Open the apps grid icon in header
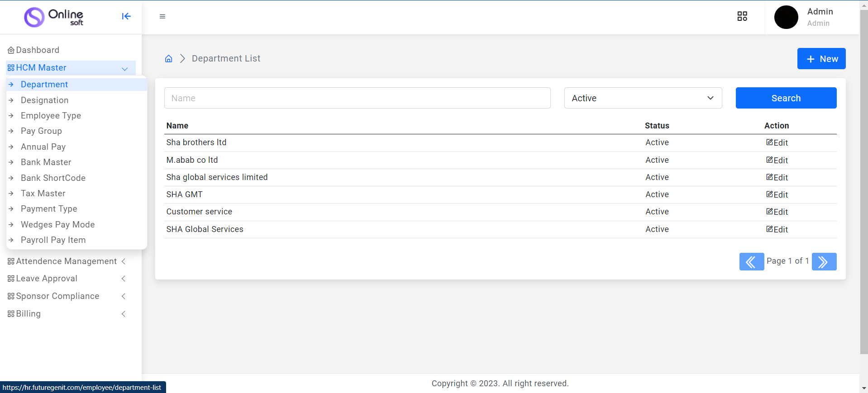This screenshot has height=393, width=868. click(742, 16)
